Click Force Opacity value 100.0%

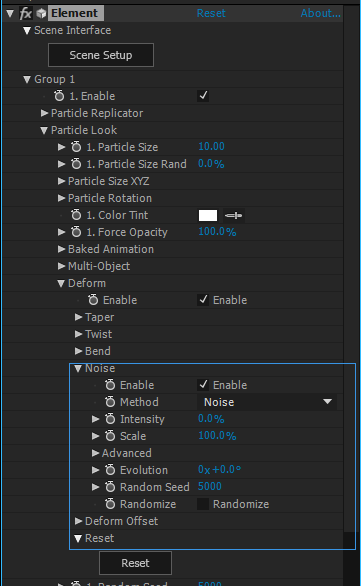pos(217,231)
